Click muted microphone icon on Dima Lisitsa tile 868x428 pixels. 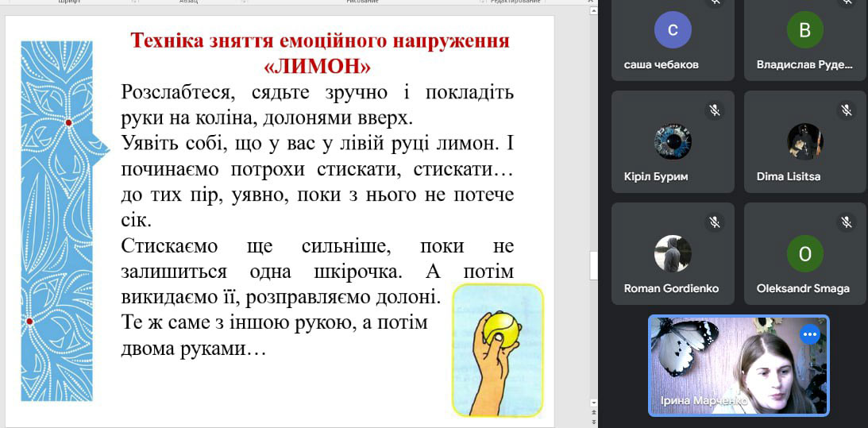[846, 110]
